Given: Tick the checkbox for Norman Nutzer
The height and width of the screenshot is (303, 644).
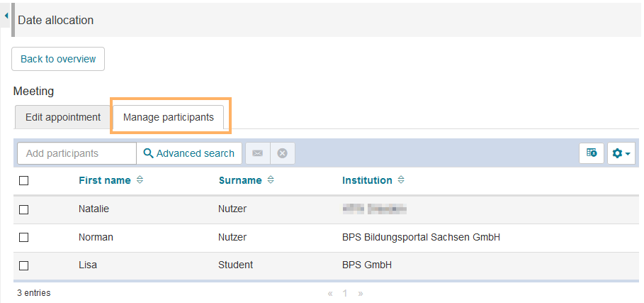Looking at the screenshot, I should pyautogui.click(x=24, y=237).
